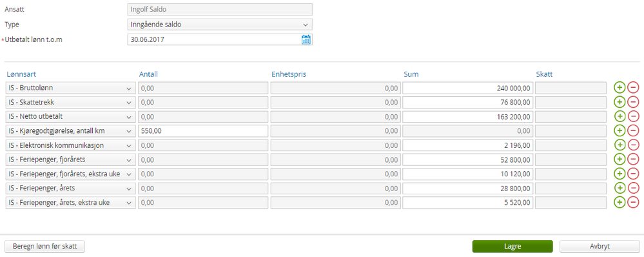Add a row after Feriepenger, årets
This screenshot has height=257, width=644.
click(x=620, y=188)
